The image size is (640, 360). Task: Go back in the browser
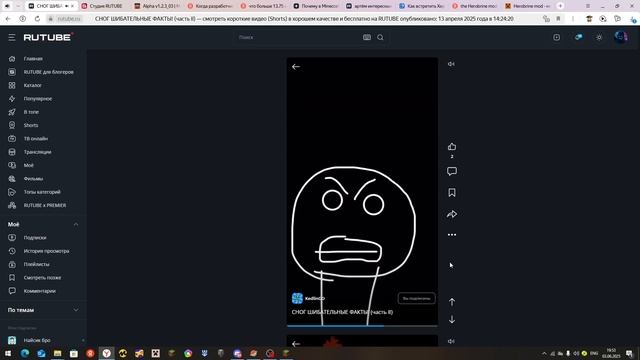coord(8,19)
